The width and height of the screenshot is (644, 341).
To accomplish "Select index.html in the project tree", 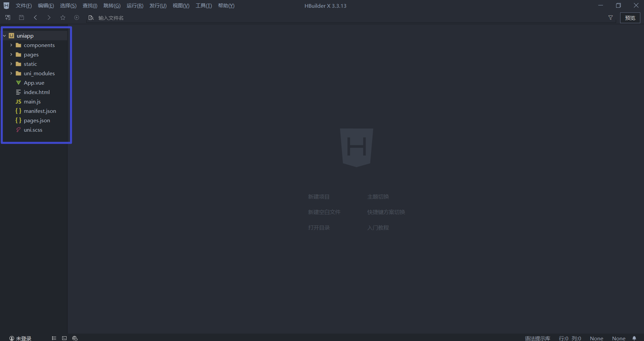I will tap(37, 92).
